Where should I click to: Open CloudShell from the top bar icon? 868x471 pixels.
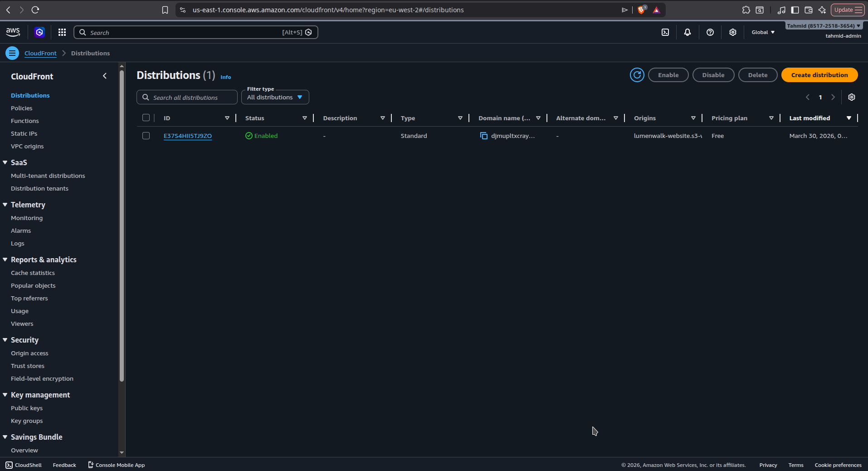tap(665, 32)
